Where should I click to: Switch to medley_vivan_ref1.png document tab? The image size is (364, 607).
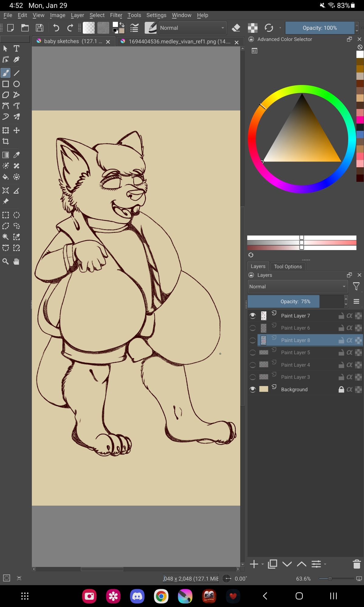click(180, 41)
